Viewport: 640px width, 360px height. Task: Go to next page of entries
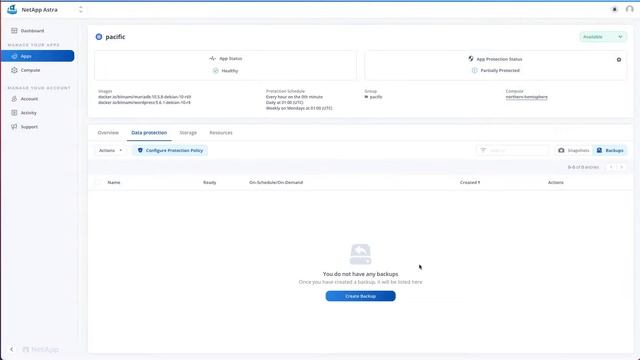click(x=622, y=167)
